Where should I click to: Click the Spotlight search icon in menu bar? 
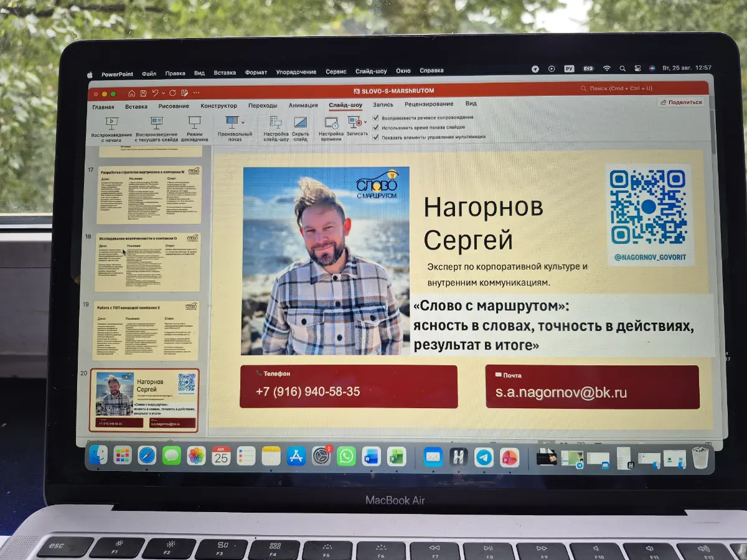pos(622,68)
